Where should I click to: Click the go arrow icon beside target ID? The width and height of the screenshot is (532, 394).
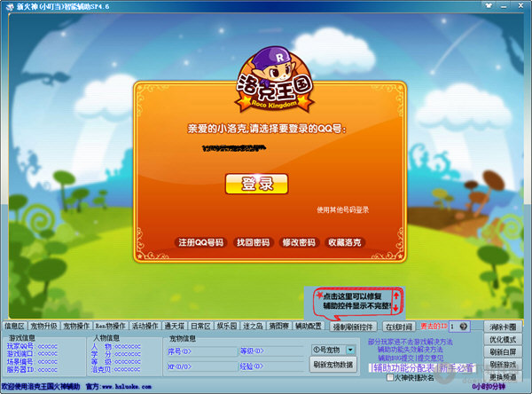(463, 327)
